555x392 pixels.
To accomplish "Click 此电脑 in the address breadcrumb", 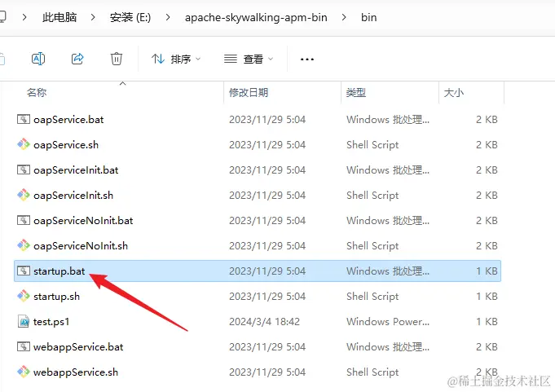I will 59,17.
